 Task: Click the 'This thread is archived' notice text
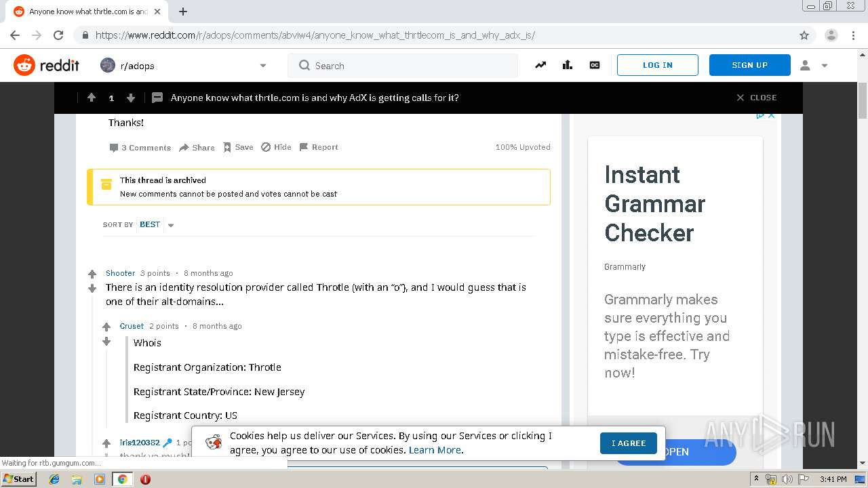(x=163, y=180)
